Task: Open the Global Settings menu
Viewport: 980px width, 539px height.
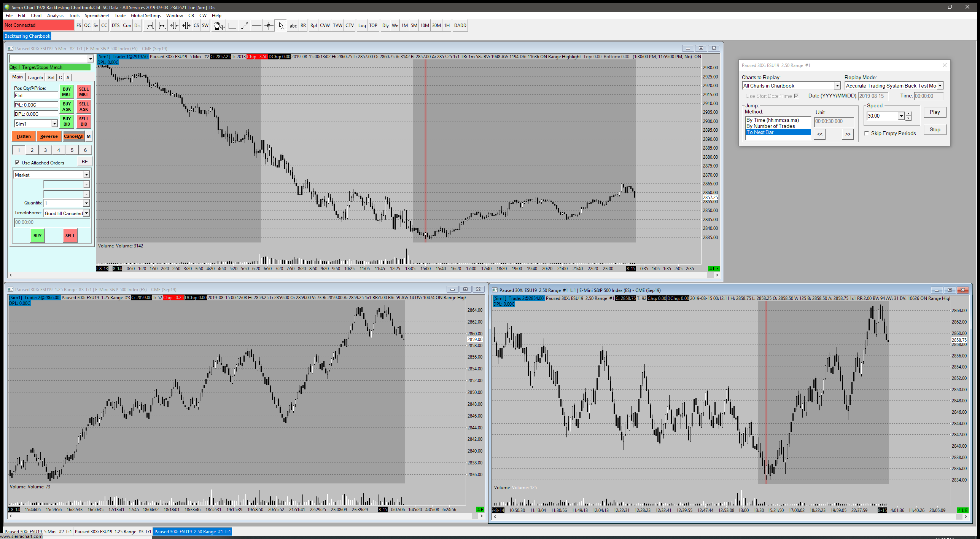Action: [146, 16]
